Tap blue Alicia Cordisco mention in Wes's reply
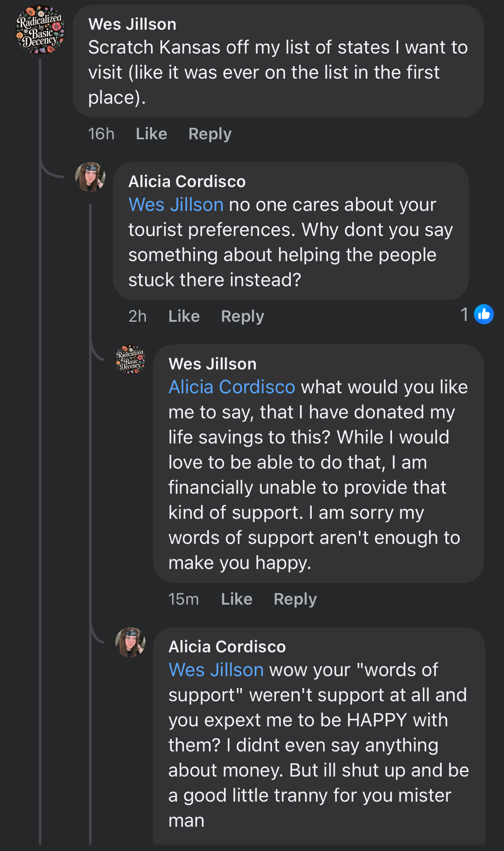Viewport: 504px width, 851px height. coord(232,387)
